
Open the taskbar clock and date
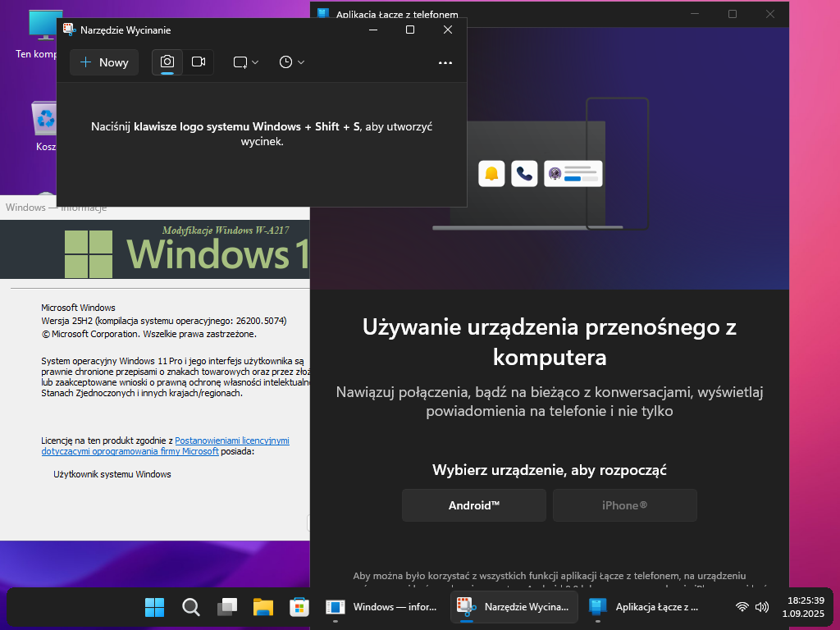tap(805, 607)
